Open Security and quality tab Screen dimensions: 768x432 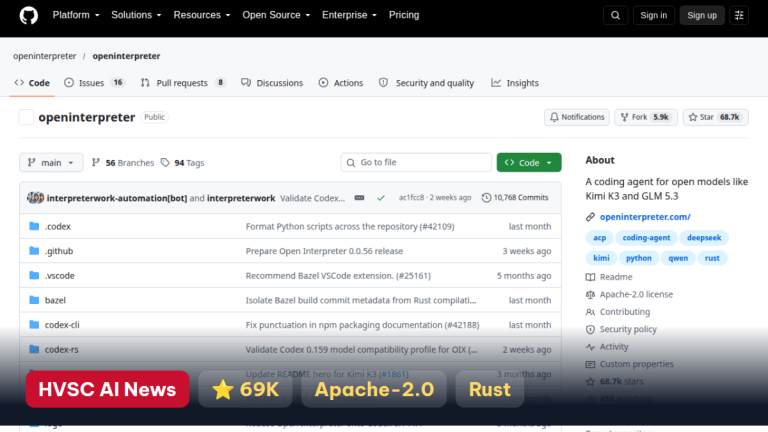point(427,83)
